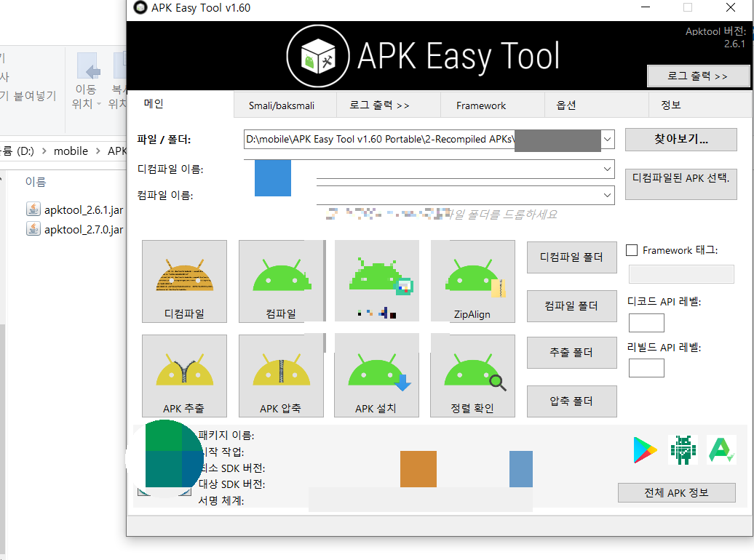The height and width of the screenshot is (560, 754).
Task: Open the Google Play store icon
Action: coord(645,450)
